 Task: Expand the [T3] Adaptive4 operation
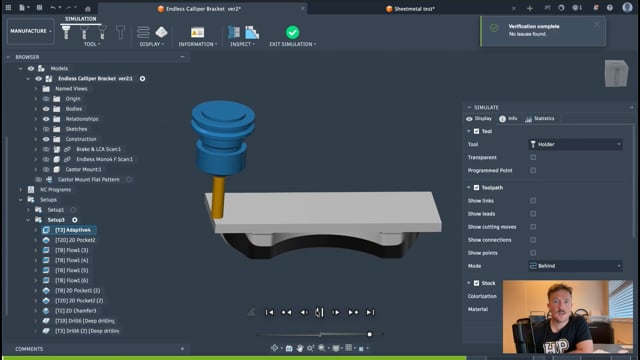(36, 230)
